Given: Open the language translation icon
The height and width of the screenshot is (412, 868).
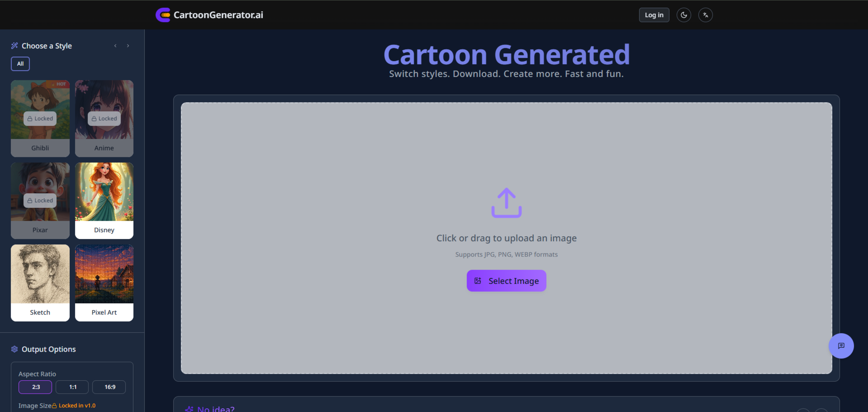Looking at the screenshot, I should 705,15.
